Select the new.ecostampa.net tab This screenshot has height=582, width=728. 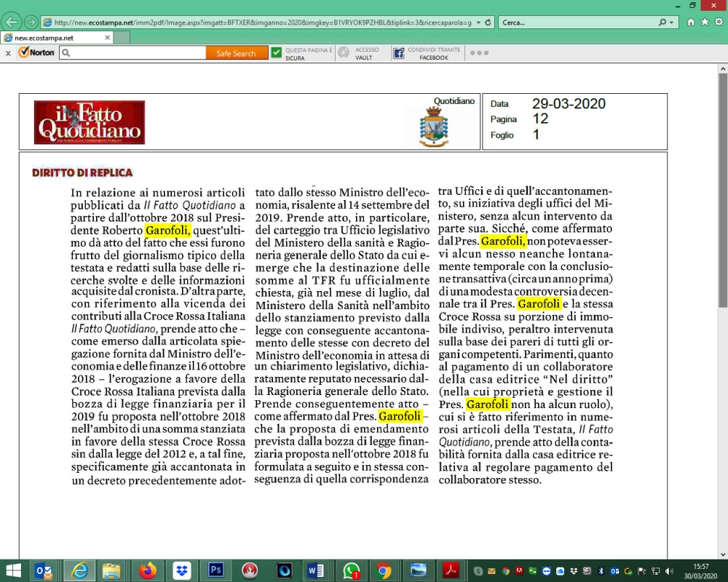(x=56, y=38)
